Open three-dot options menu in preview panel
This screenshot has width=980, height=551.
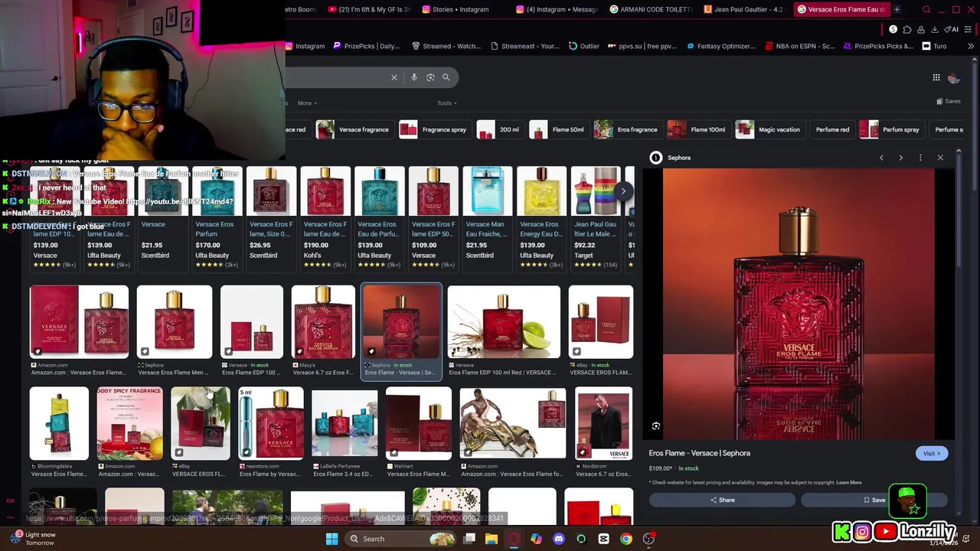click(x=920, y=158)
